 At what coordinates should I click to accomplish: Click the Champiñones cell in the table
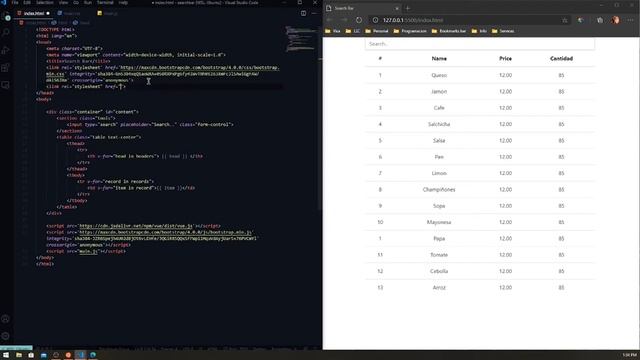pyautogui.click(x=439, y=189)
